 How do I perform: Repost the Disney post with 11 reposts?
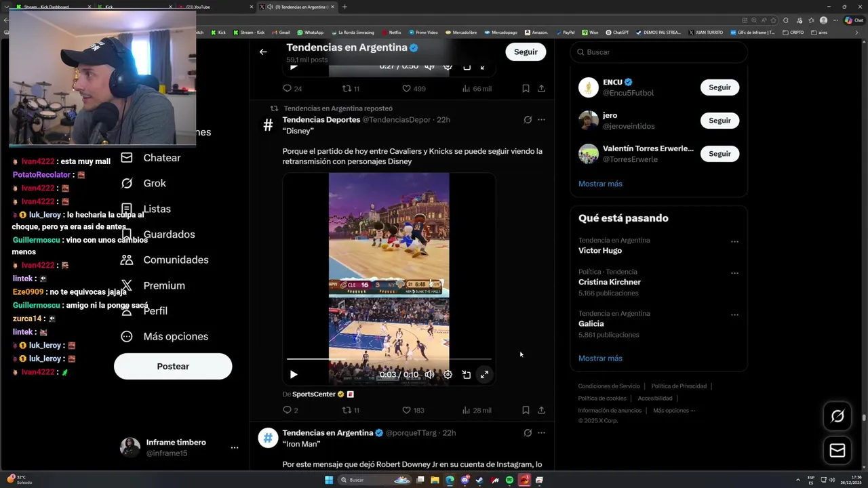click(x=351, y=410)
